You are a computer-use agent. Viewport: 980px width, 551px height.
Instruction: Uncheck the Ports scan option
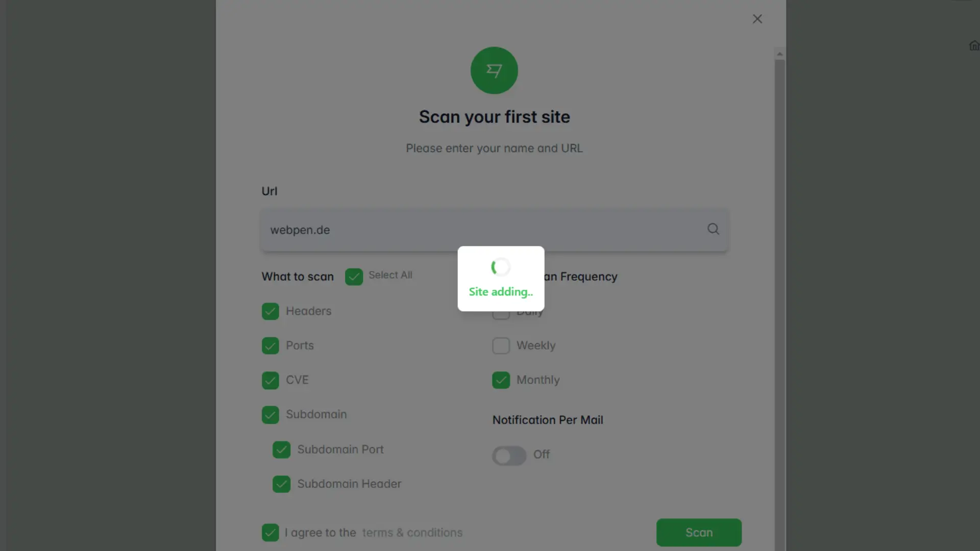point(271,345)
